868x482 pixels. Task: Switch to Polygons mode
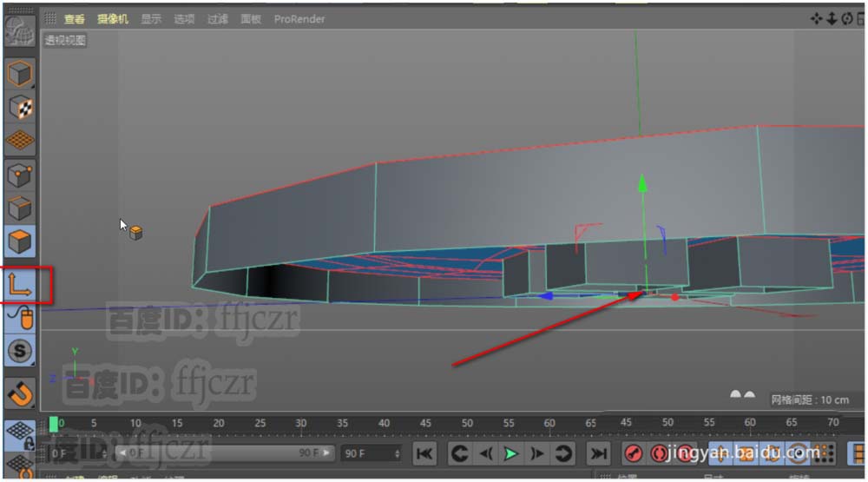click(x=19, y=241)
